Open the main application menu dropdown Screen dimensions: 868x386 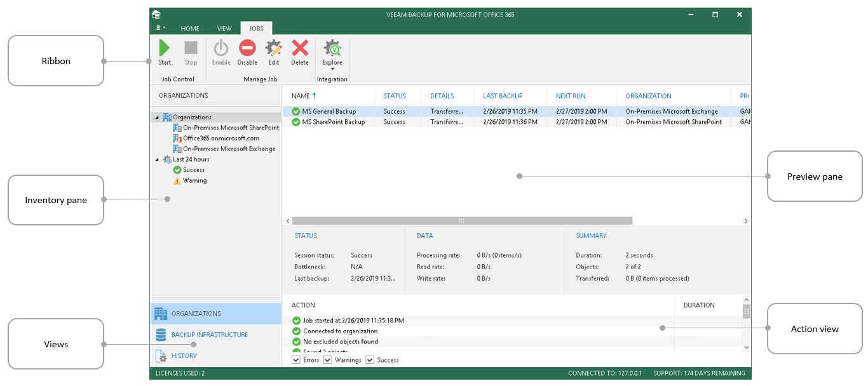pyautogui.click(x=161, y=28)
